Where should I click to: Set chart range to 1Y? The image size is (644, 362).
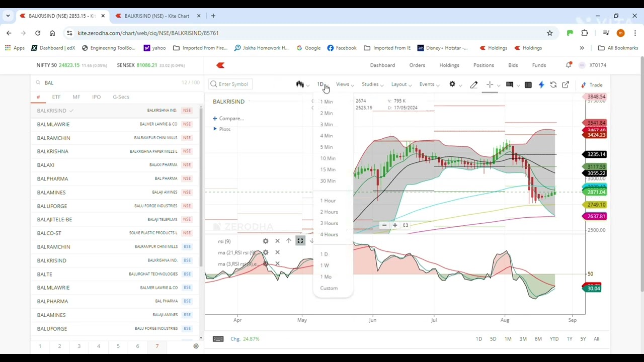point(570,339)
